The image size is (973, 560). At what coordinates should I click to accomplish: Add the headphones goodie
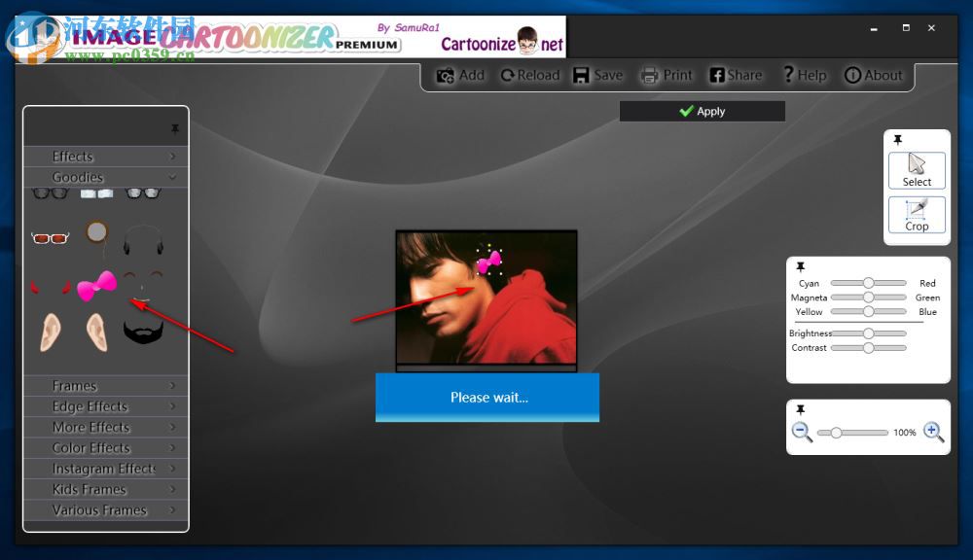click(143, 240)
